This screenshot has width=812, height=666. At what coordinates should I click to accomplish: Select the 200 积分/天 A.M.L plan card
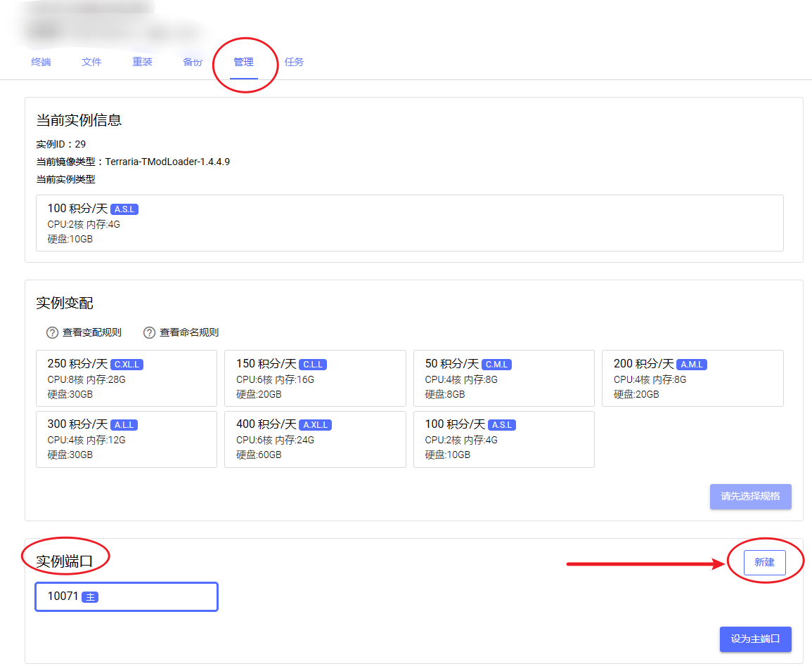click(x=692, y=378)
